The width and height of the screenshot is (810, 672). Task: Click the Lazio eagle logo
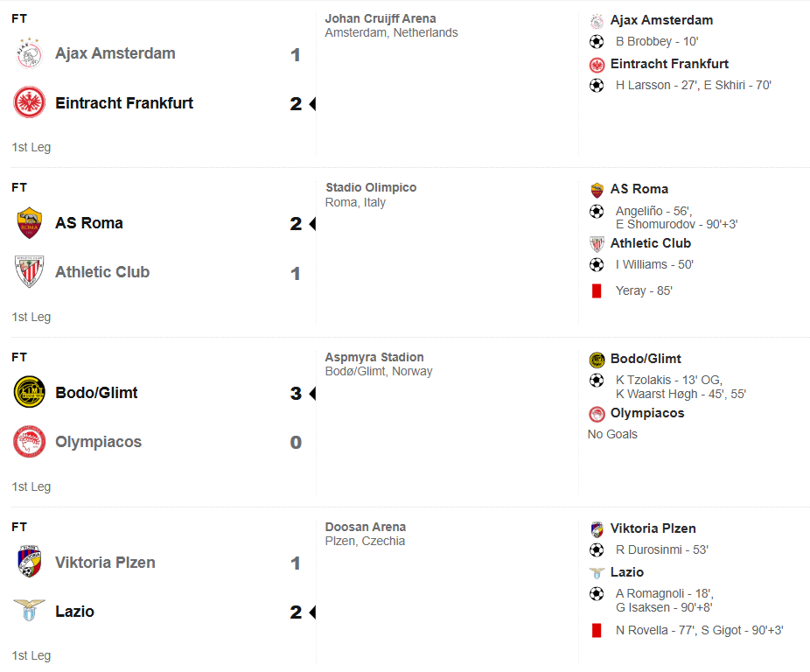pos(29,611)
